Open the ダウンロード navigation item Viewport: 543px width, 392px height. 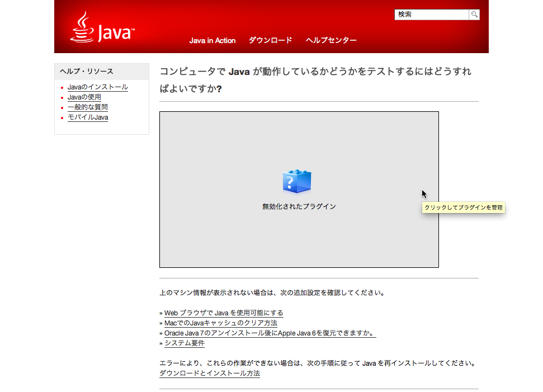(270, 40)
